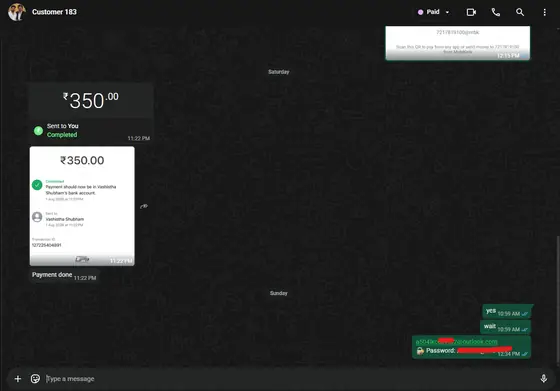Search within this chat
Image resolution: width=560 pixels, height=391 pixels.
point(520,12)
